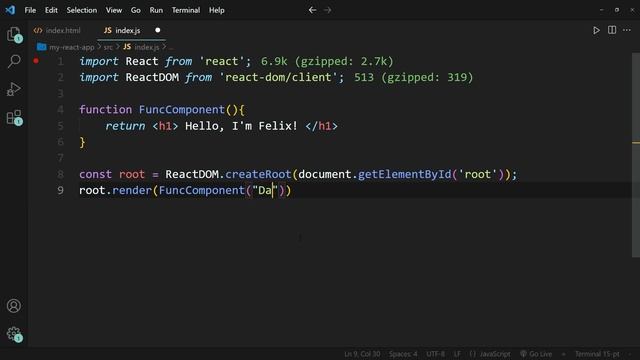Click 'render' on line 9
This screenshot has height=360, width=640.
tap(132, 190)
